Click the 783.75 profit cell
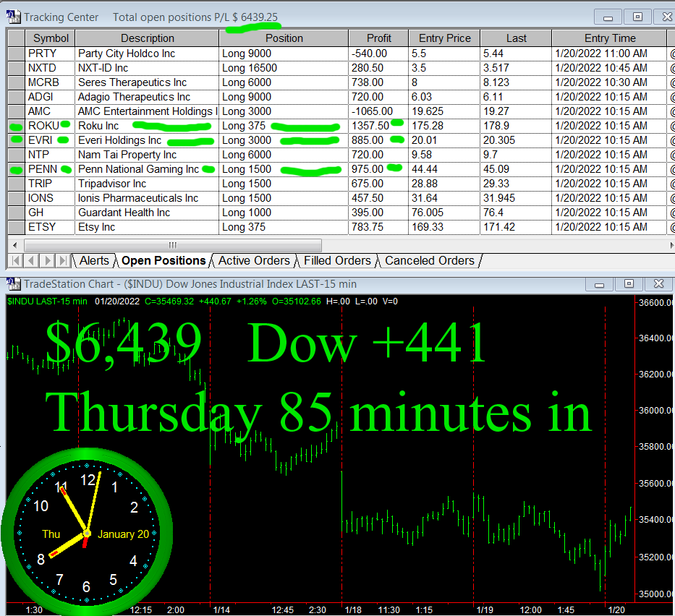The width and height of the screenshot is (675, 616). tap(378, 227)
